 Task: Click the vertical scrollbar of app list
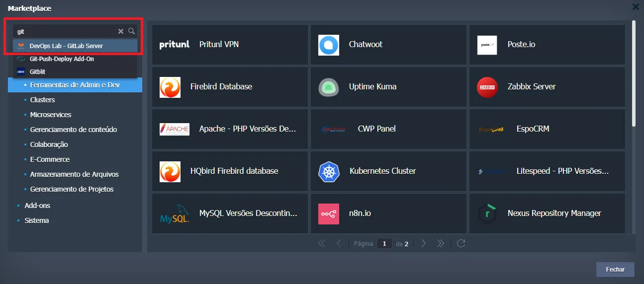pos(634,73)
